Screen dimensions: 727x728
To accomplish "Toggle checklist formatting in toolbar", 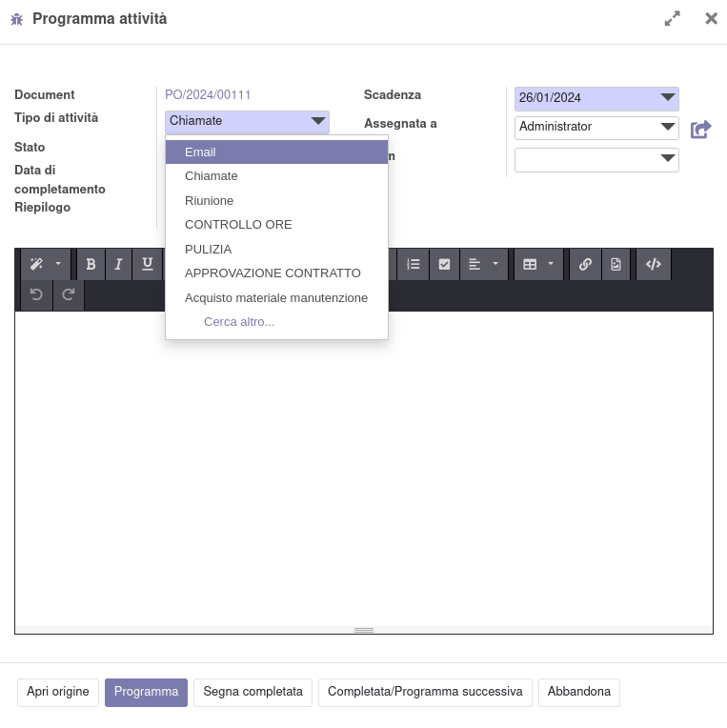I will tap(444, 265).
